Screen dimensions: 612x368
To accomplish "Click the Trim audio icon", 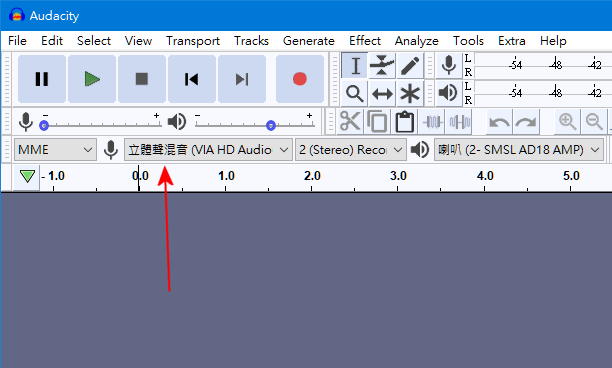I will (x=432, y=122).
